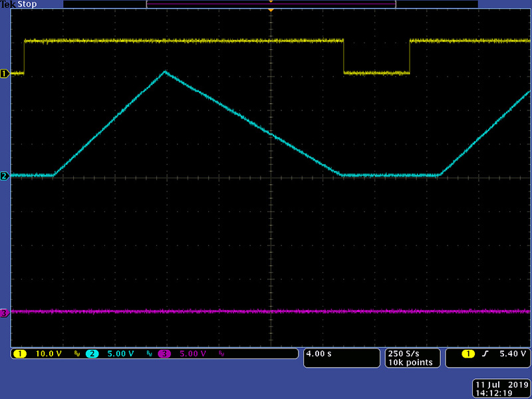Image resolution: width=532 pixels, height=399 pixels.
Task: Click the cyan channel 2 ground marker
Action: [5, 176]
